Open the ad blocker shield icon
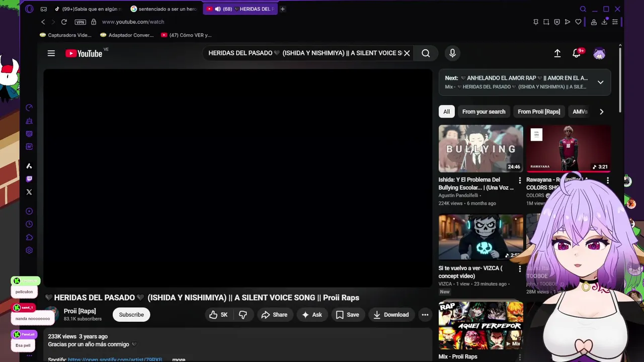 point(557,22)
